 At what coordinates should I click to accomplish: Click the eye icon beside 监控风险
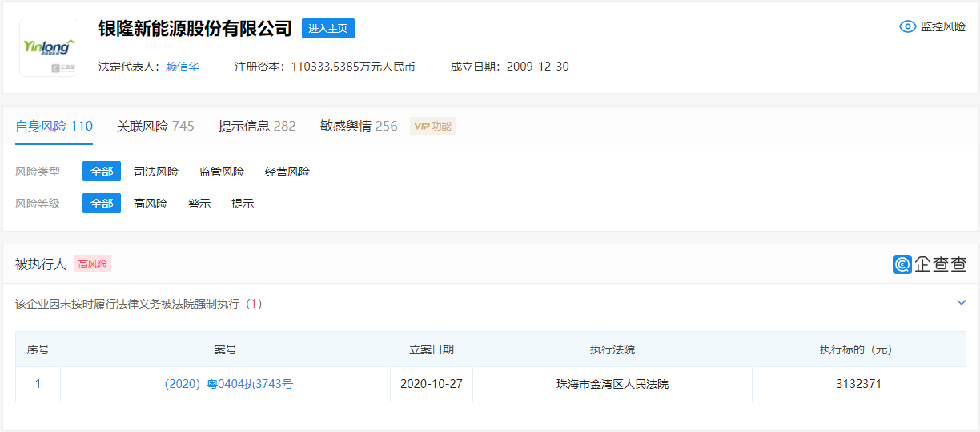pyautogui.click(x=907, y=26)
